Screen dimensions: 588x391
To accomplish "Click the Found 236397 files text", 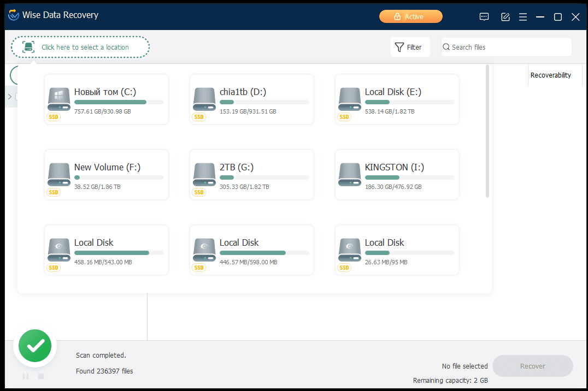I will point(104,371).
